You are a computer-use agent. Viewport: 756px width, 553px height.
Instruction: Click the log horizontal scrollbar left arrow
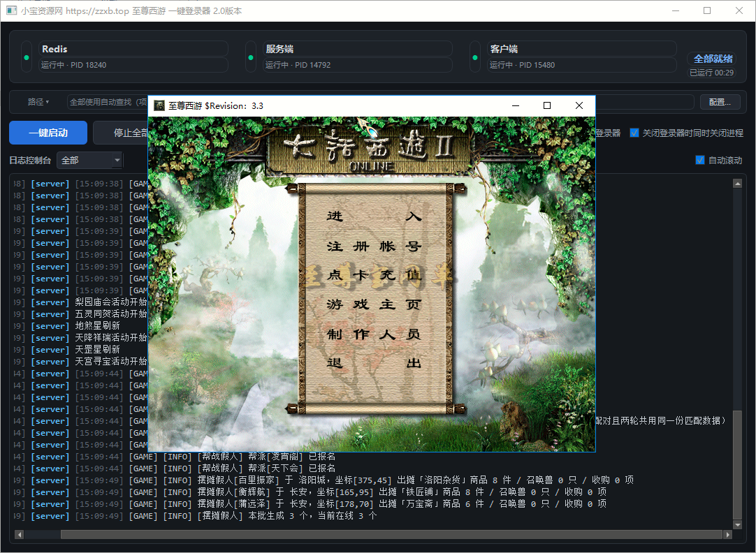coord(20,534)
